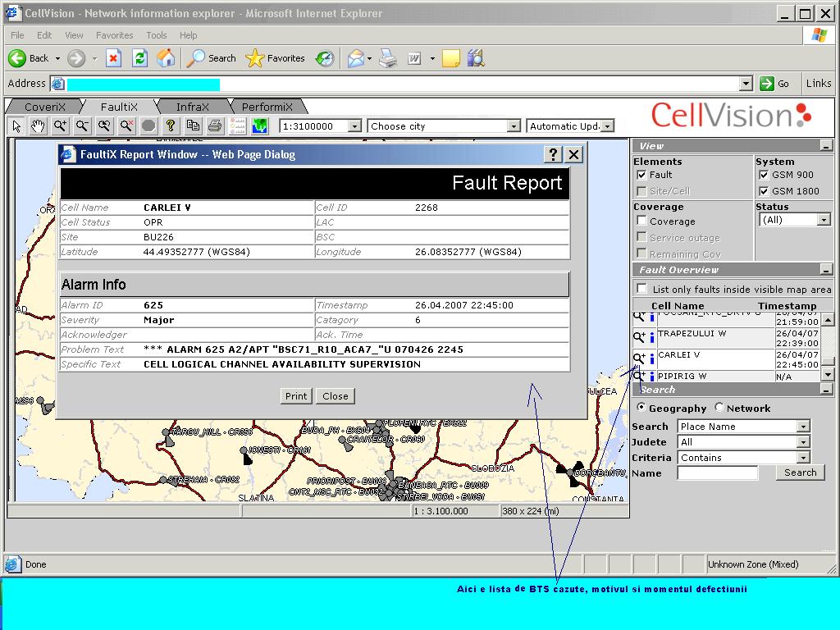
Task: Open the Mail envelope icon
Action: (356, 58)
